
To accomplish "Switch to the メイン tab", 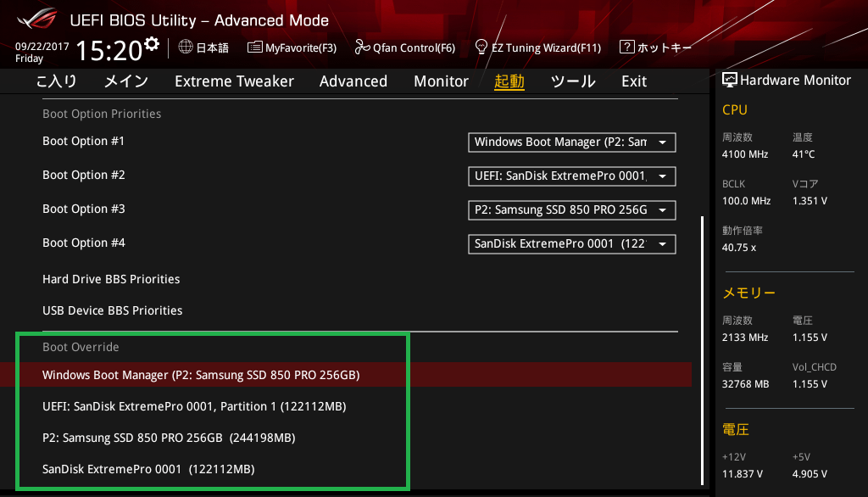I will [x=126, y=81].
